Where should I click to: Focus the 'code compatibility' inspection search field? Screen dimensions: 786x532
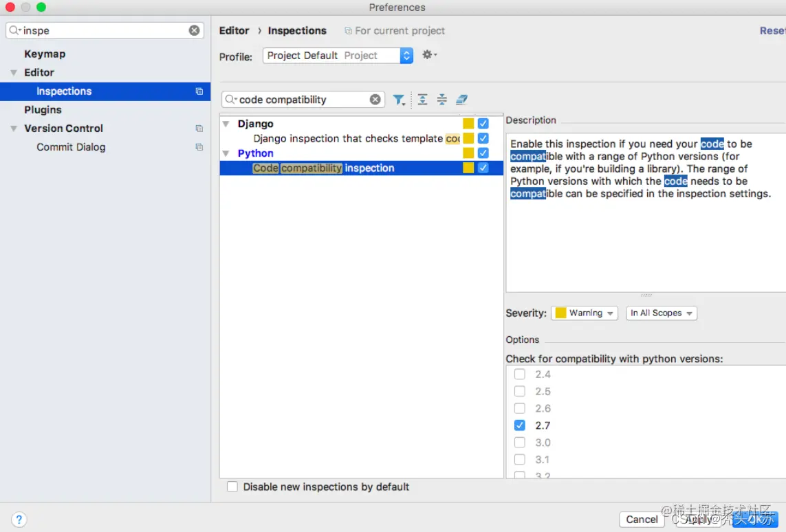click(303, 100)
